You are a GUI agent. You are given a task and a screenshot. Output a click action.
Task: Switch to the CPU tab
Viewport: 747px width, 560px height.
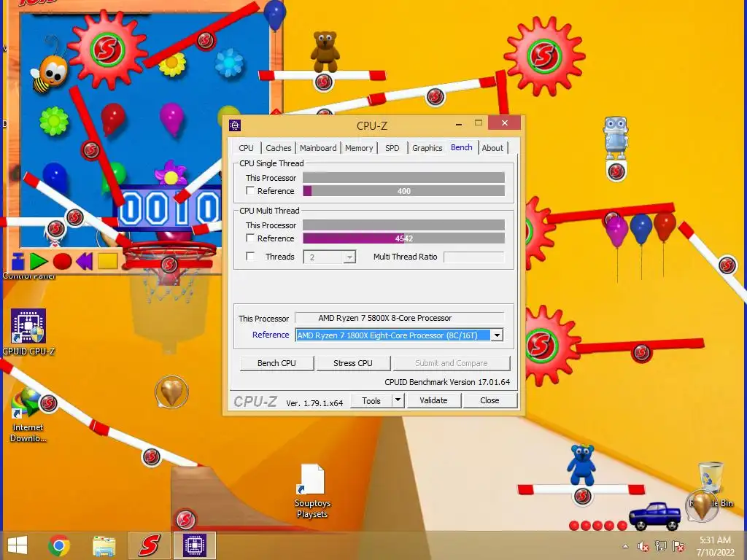point(247,148)
